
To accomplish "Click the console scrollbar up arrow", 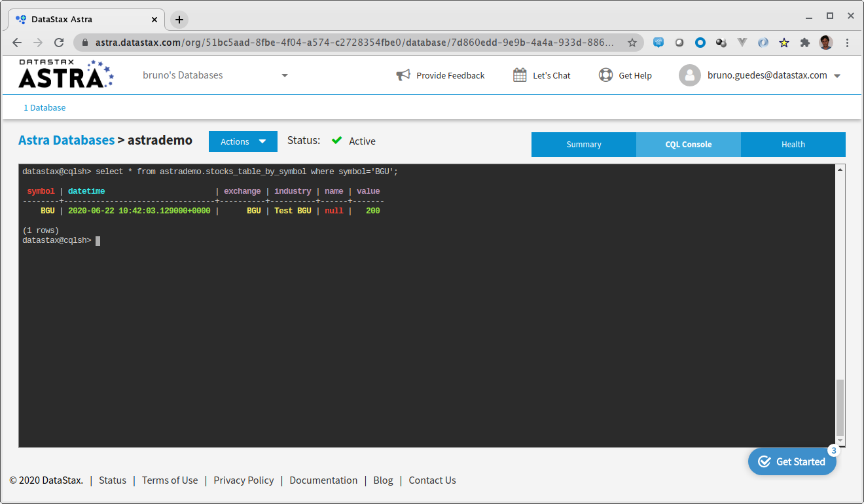I will click(x=840, y=170).
